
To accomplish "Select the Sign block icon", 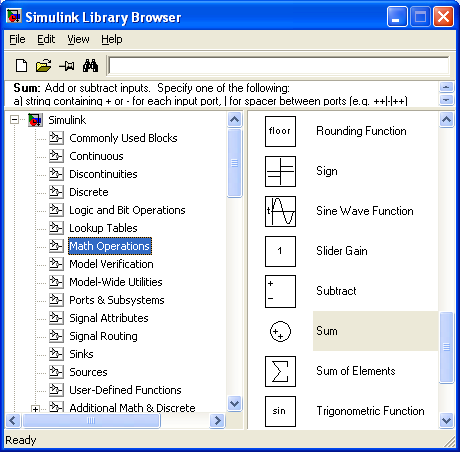I will 280,171.
